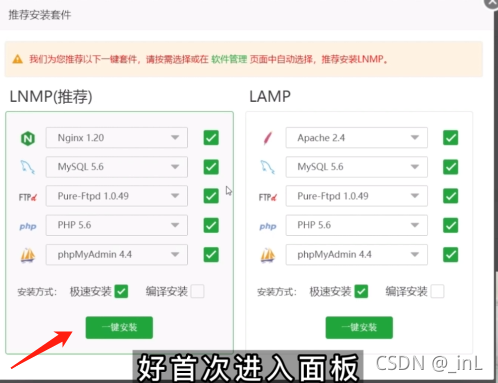498x383 pixels.
Task: Uncheck the Apache 2.4 checkbox
Action: (451, 138)
